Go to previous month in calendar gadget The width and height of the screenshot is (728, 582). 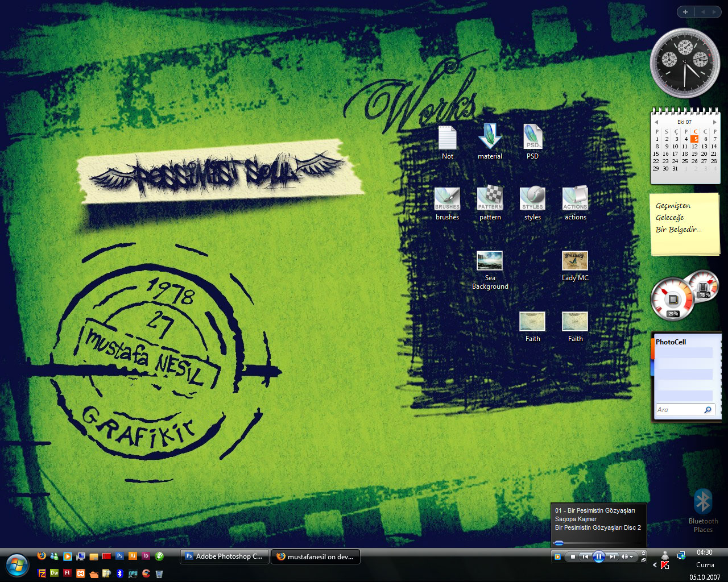tap(656, 122)
